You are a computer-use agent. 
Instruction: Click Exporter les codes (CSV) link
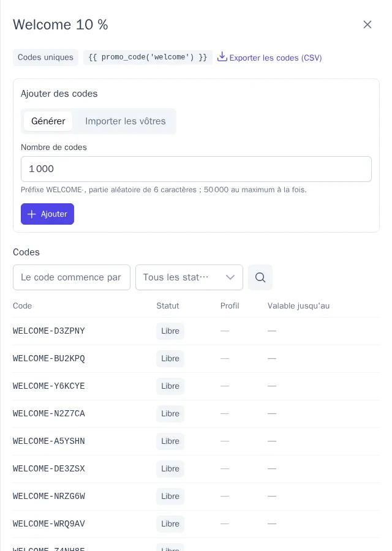click(x=276, y=58)
